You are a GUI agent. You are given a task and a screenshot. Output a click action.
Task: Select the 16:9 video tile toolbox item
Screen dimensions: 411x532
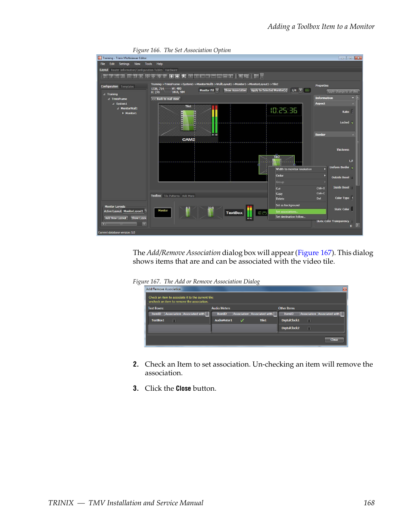click(x=210, y=212)
